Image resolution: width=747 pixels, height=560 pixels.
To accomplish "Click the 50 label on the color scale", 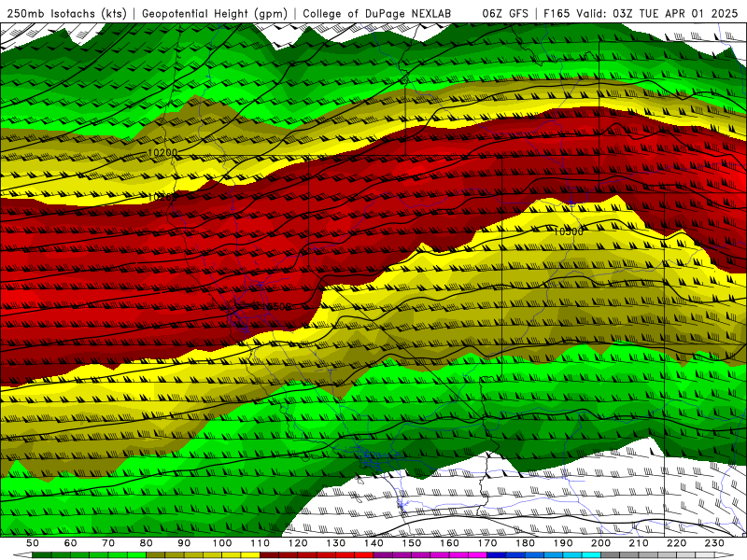I will tap(33, 543).
